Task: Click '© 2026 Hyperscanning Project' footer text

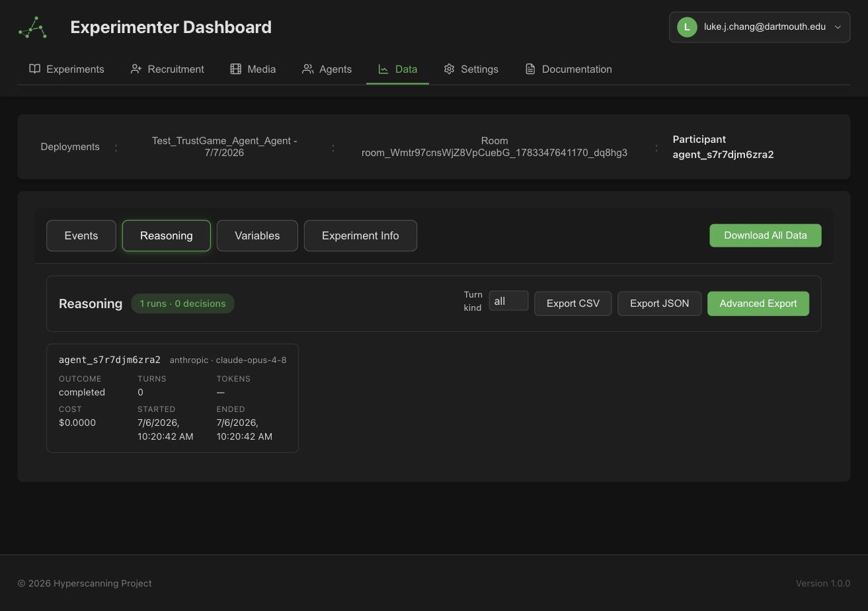Action: point(85,583)
